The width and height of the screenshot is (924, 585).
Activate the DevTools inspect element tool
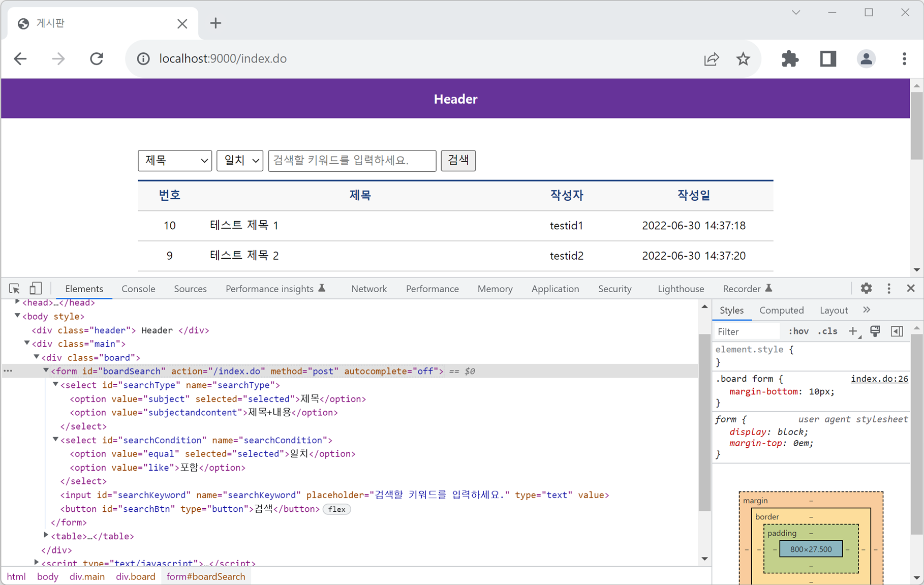pyautogui.click(x=14, y=289)
